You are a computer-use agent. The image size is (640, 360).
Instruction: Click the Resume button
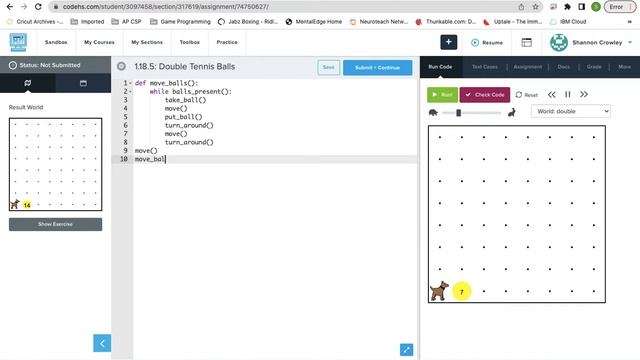tap(487, 42)
